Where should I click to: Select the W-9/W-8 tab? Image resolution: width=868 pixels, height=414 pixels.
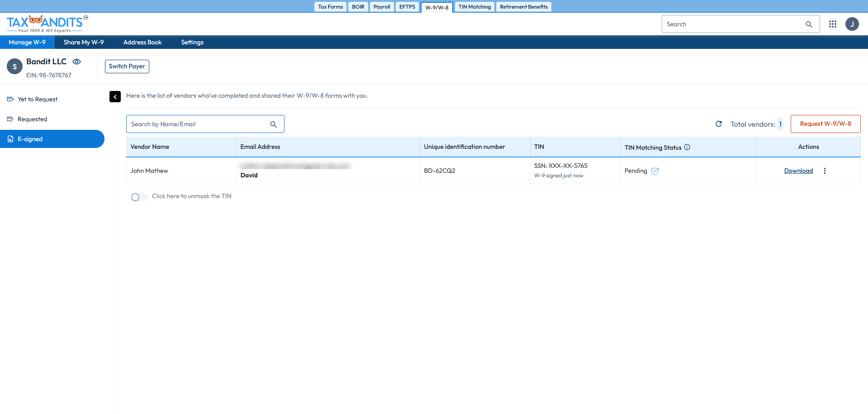[x=437, y=7]
